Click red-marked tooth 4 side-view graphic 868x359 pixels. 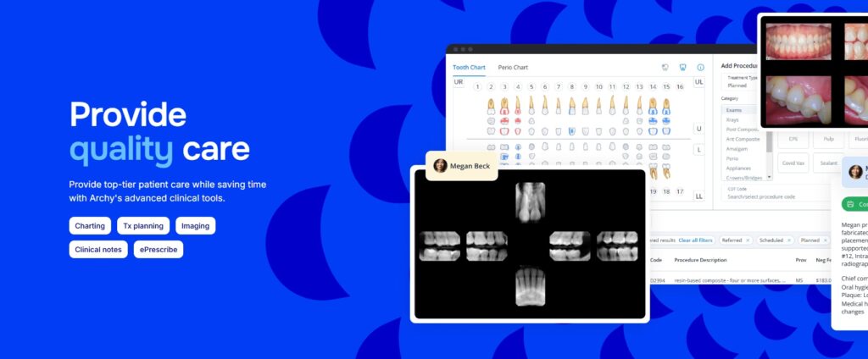tap(518, 105)
